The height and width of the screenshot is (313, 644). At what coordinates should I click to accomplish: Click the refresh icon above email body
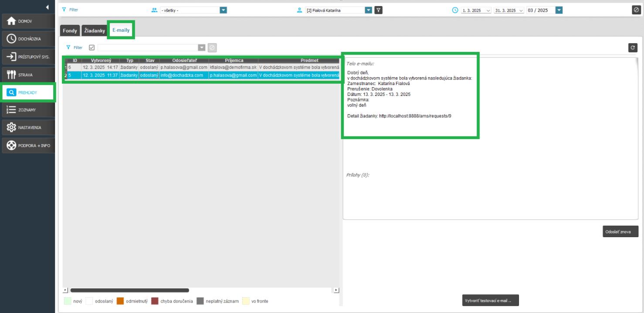point(633,48)
